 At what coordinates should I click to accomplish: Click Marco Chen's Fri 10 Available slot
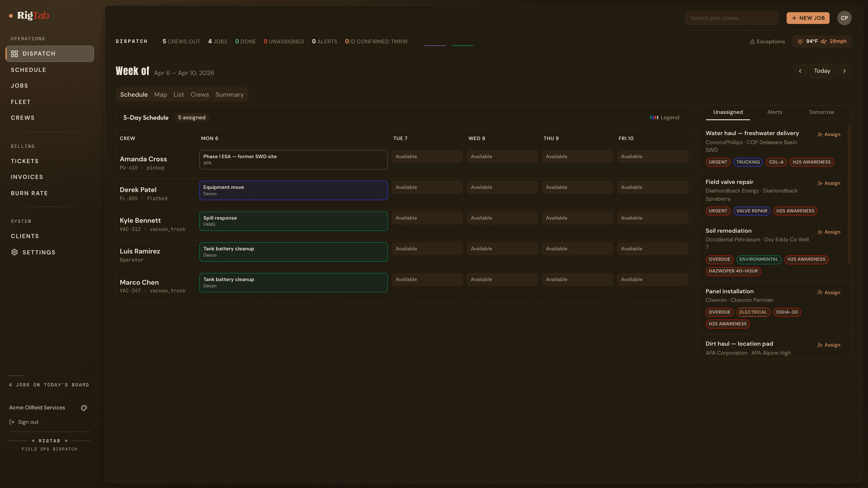(652, 279)
